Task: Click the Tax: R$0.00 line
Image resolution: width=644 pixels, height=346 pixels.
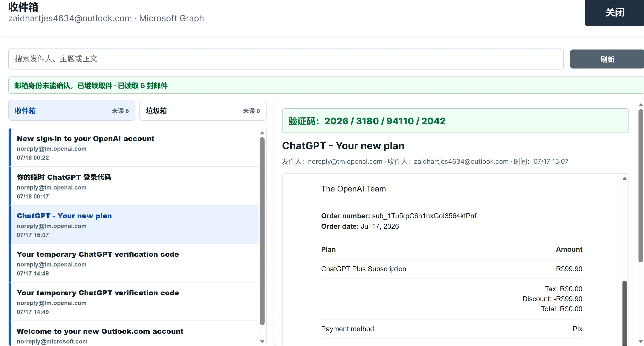Action: [564, 289]
